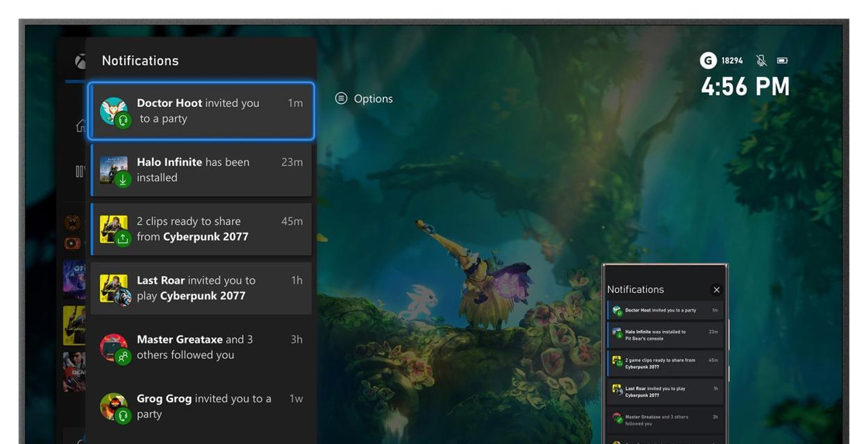Image resolution: width=868 pixels, height=444 pixels.
Task: Click the Xbox logo in the guide
Action: (x=81, y=62)
